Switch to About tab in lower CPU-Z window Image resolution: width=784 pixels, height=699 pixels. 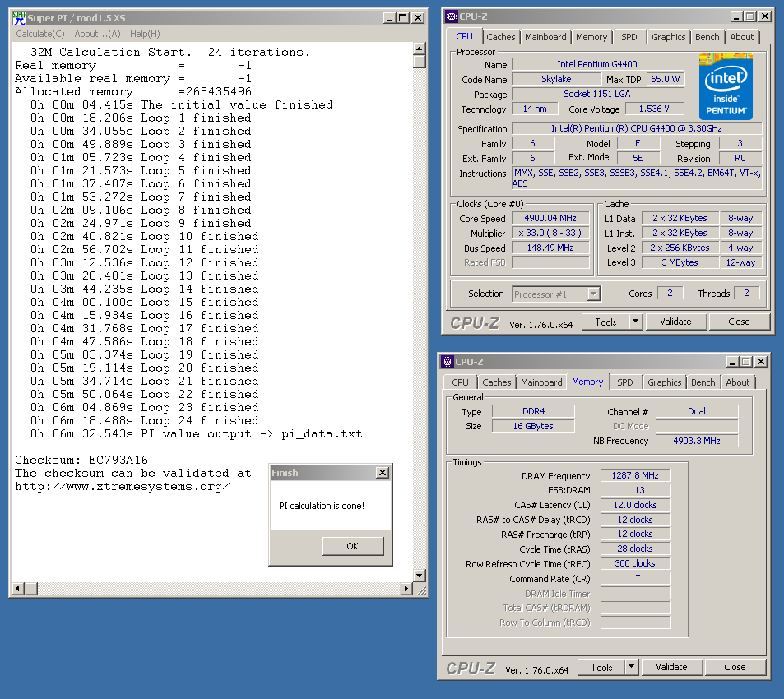click(737, 382)
